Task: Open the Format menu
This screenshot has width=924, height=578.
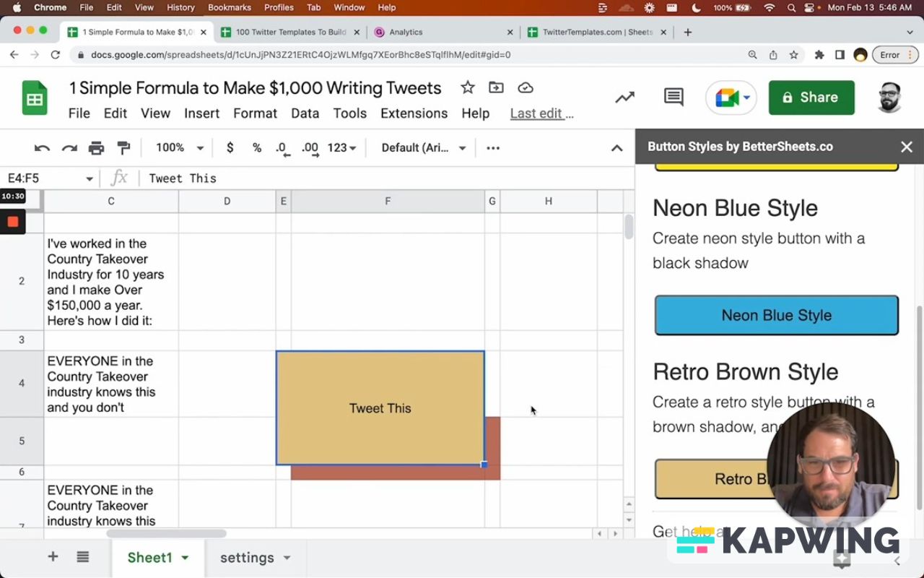Action: point(256,113)
